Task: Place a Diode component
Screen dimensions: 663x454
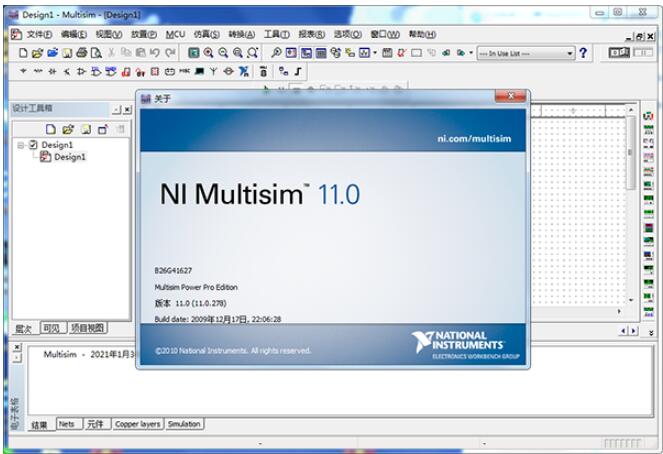Action: pyautogui.click(x=52, y=71)
